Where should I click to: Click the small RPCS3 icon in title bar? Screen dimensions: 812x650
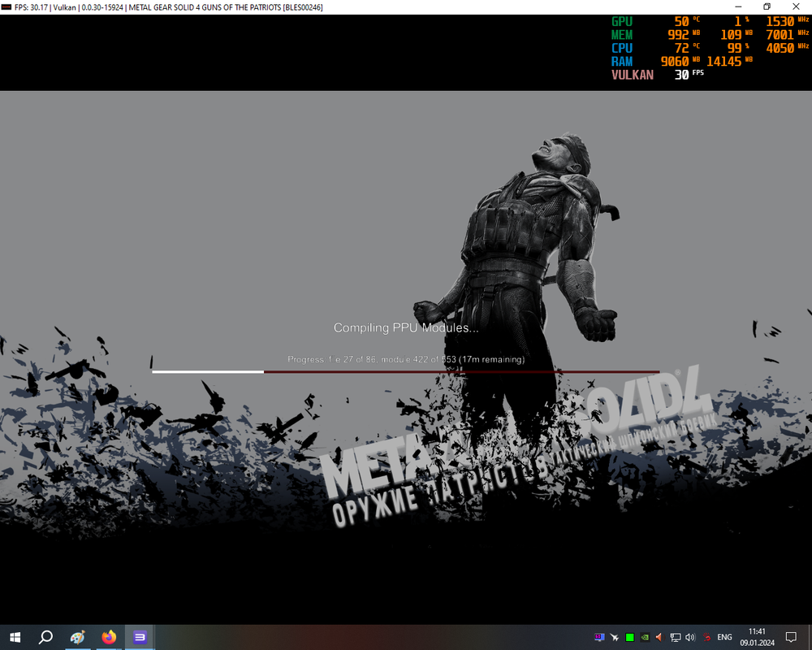pos(6,7)
